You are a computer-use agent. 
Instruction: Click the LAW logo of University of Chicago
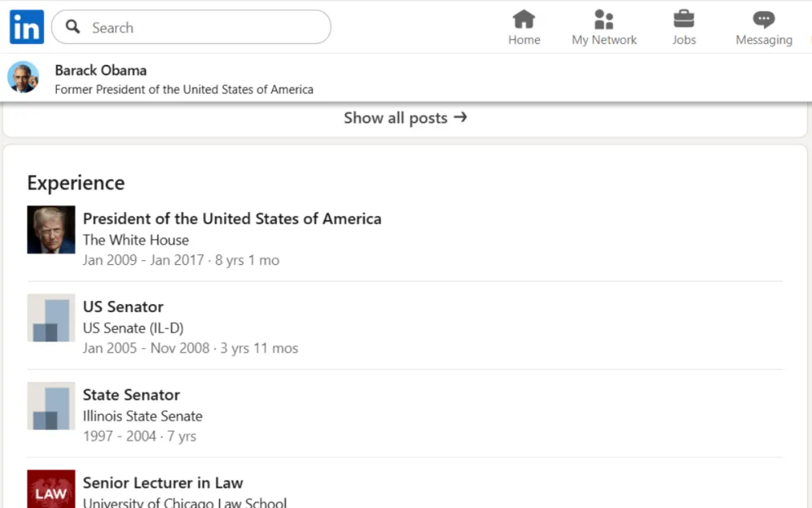pyautogui.click(x=51, y=489)
